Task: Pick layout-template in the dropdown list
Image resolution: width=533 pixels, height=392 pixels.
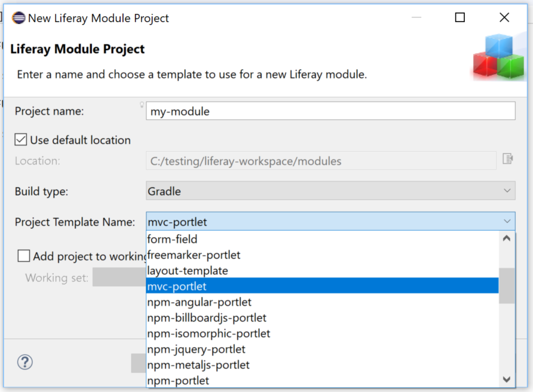Action: [x=322, y=271]
